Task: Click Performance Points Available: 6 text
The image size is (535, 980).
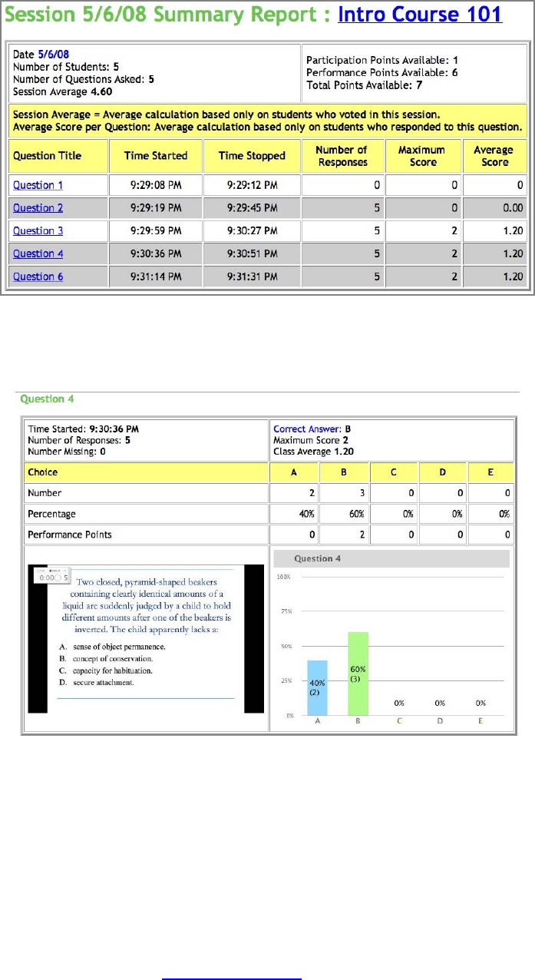Action: (x=382, y=72)
